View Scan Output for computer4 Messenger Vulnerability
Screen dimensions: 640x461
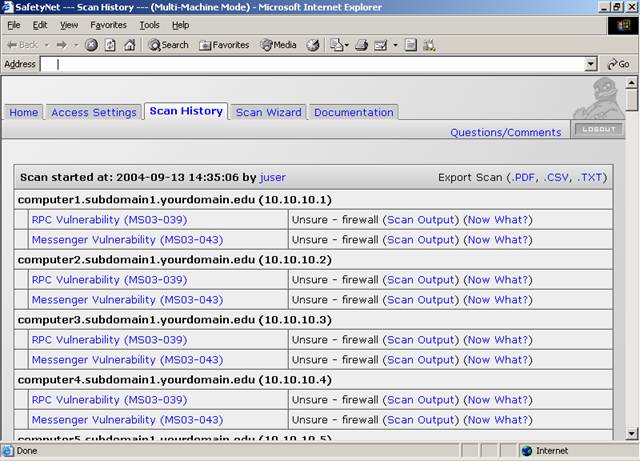pos(421,420)
